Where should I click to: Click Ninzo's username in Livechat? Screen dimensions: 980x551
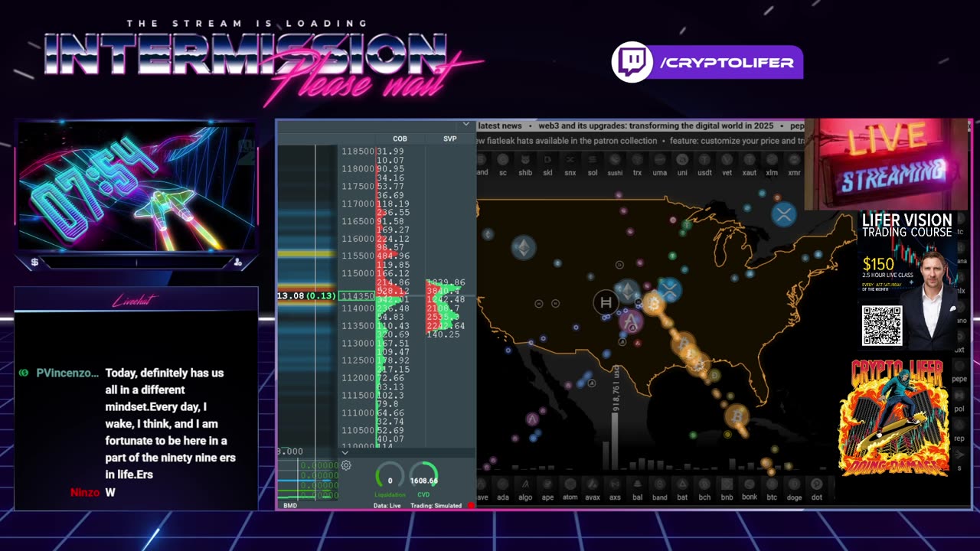pyautogui.click(x=85, y=492)
